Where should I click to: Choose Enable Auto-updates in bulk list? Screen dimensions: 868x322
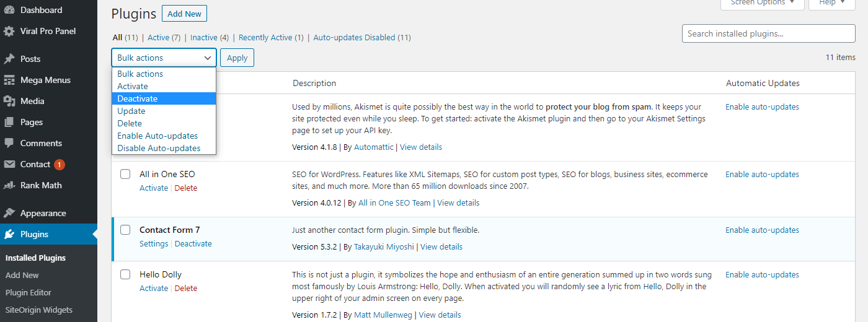[164, 136]
